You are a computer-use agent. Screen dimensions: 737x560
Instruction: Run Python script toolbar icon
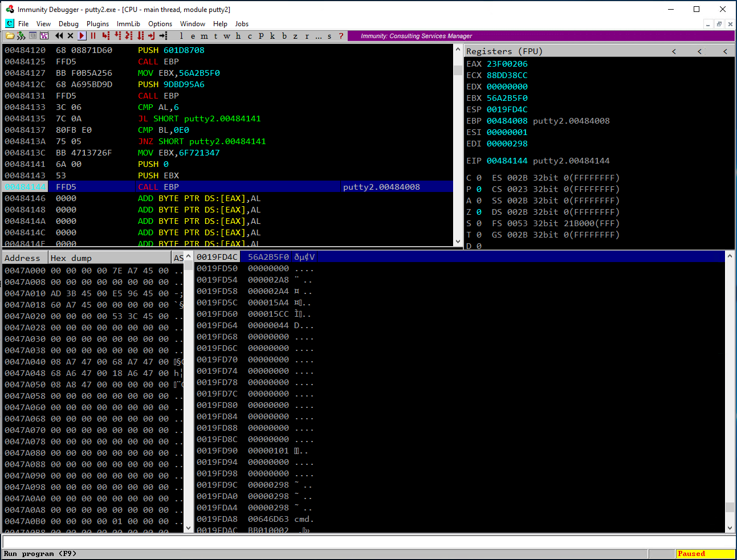tap(21, 36)
